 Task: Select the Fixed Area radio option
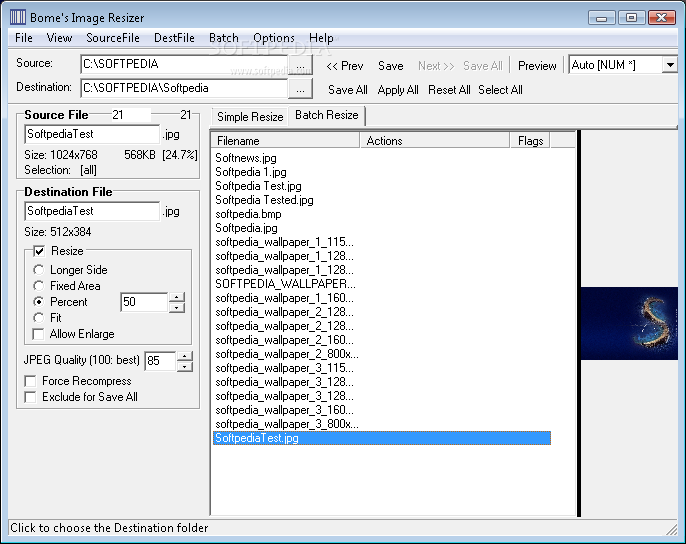pos(38,286)
